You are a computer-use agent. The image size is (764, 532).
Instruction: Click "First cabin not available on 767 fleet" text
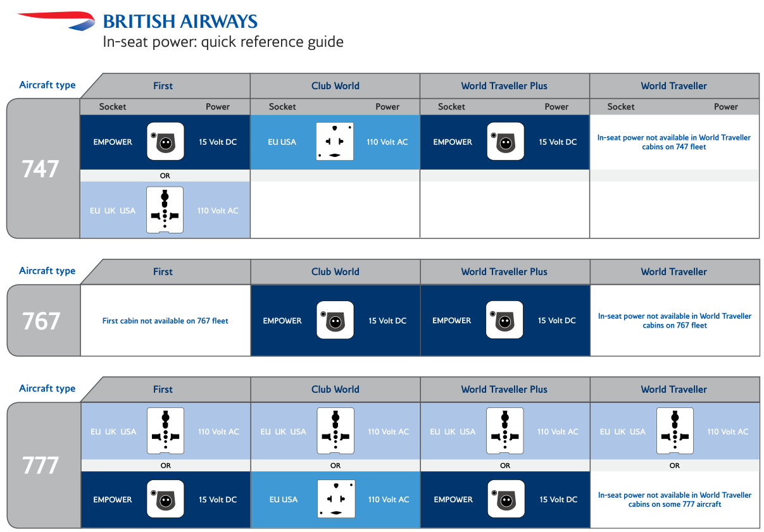pos(165,321)
